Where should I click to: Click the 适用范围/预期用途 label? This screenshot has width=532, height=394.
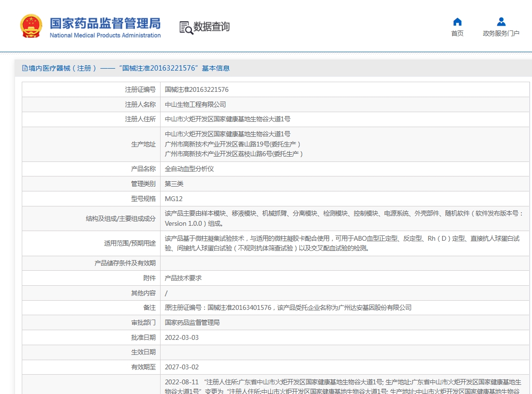130,243
